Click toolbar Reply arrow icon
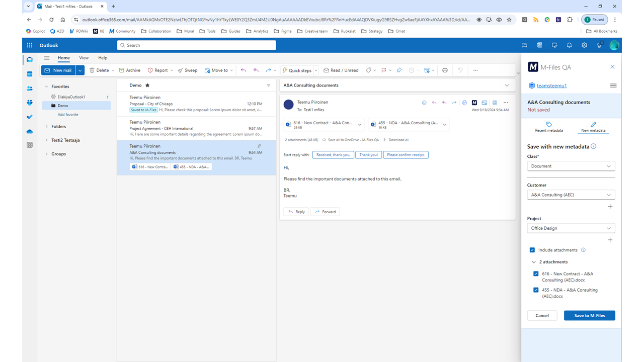Image resolution: width=644 pixels, height=362 pixels. pos(244,70)
